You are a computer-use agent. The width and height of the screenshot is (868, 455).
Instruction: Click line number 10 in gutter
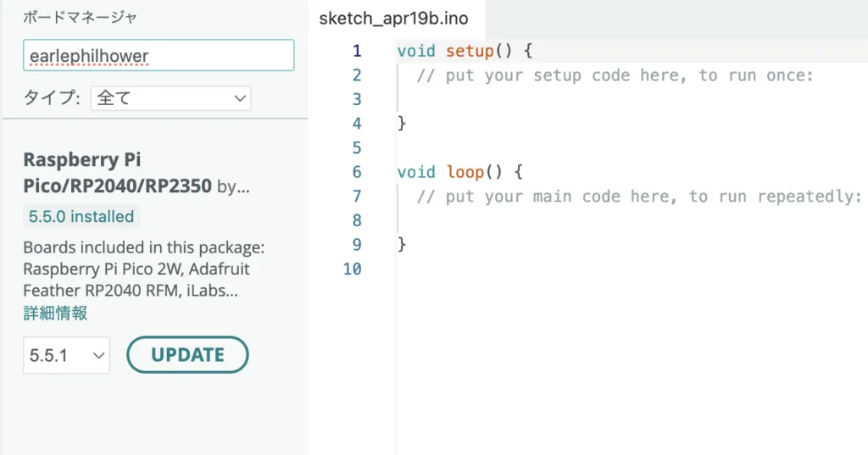[x=352, y=269]
